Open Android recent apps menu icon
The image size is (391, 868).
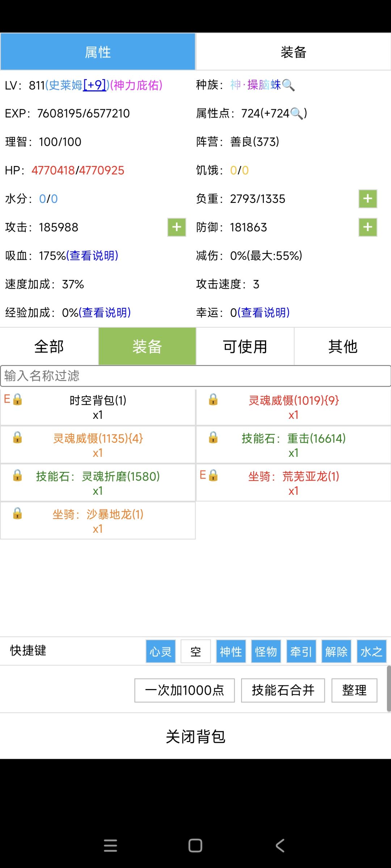pos(110,846)
